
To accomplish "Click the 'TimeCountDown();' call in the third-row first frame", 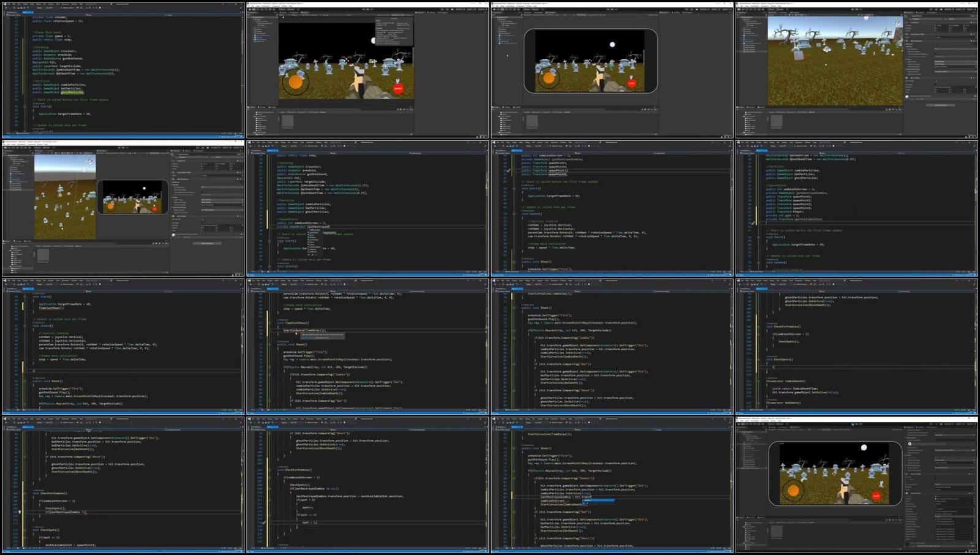I will coord(51,308).
